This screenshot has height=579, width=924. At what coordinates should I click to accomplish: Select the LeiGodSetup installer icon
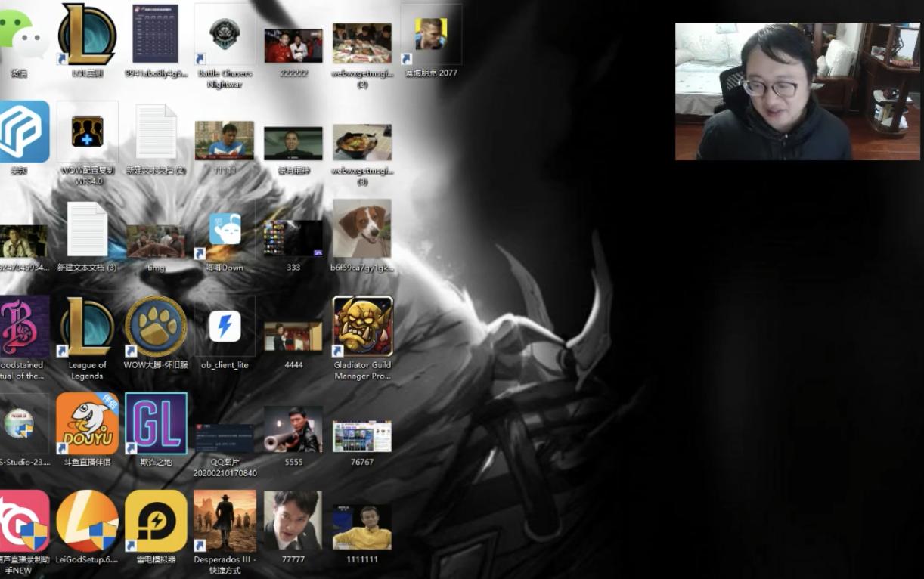(88, 522)
